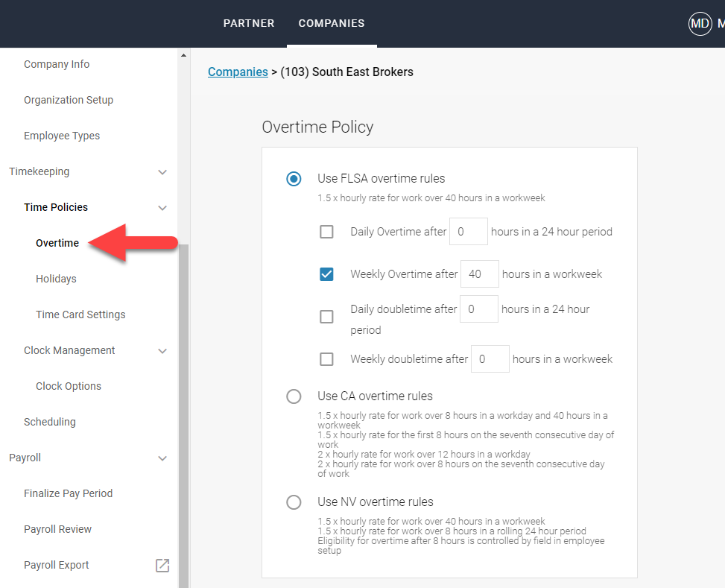Go to Time Card Settings
This screenshot has height=588, width=725.
(x=80, y=314)
